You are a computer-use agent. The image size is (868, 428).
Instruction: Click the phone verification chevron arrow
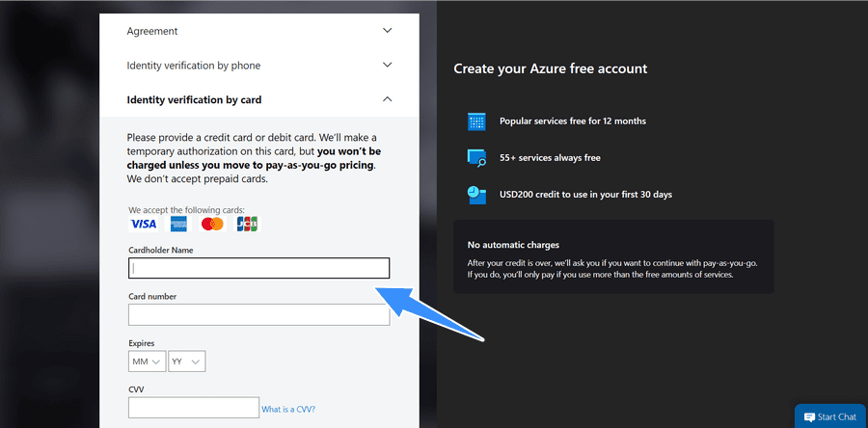tap(388, 65)
